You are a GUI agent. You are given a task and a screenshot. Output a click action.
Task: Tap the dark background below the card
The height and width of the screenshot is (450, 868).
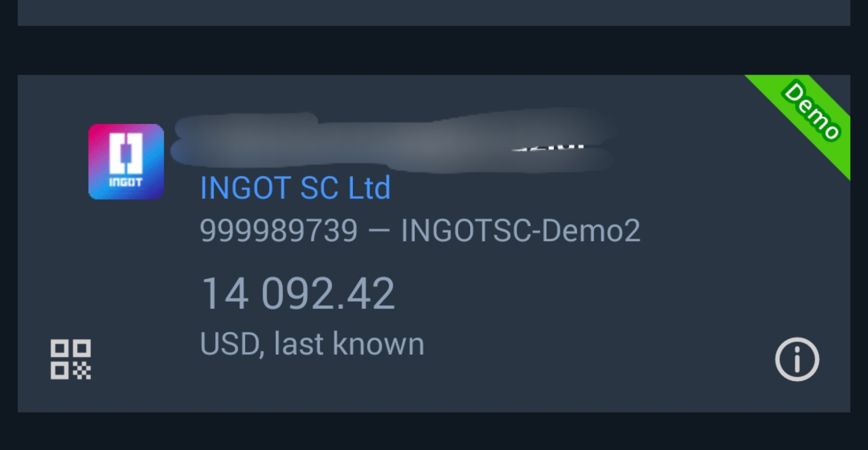pos(434,431)
